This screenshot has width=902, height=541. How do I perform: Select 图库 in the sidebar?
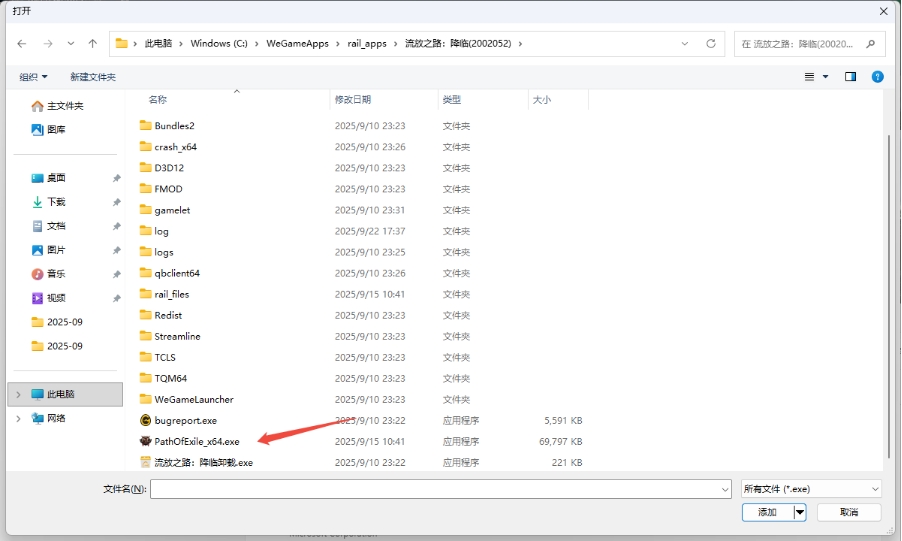click(49, 129)
